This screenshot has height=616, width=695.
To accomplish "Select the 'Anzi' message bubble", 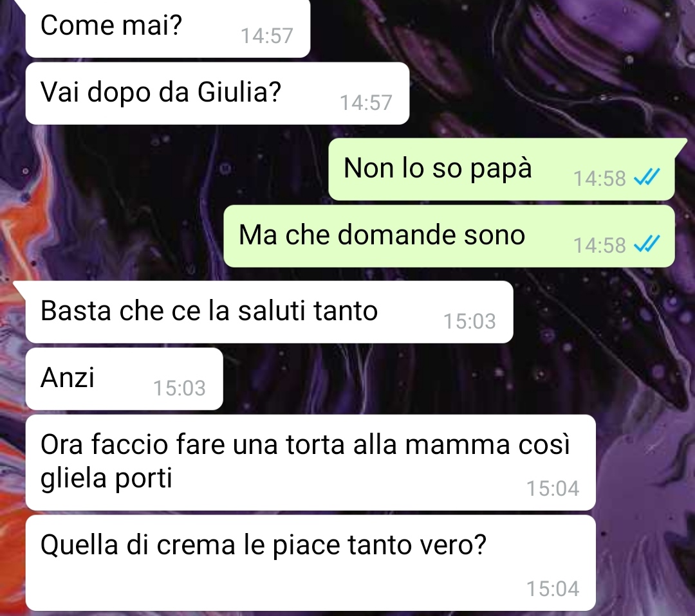I will 124,379.
